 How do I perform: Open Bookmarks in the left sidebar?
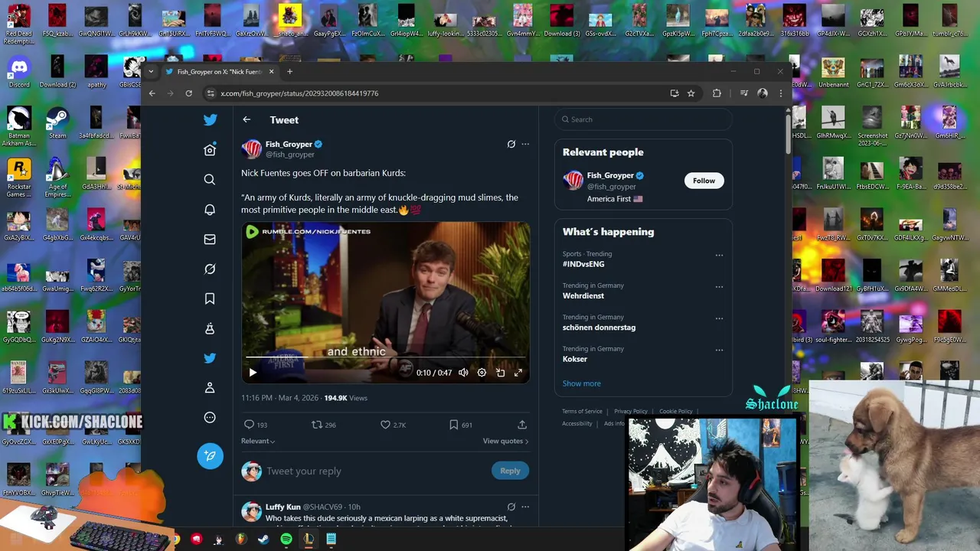[x=210, y=298]
